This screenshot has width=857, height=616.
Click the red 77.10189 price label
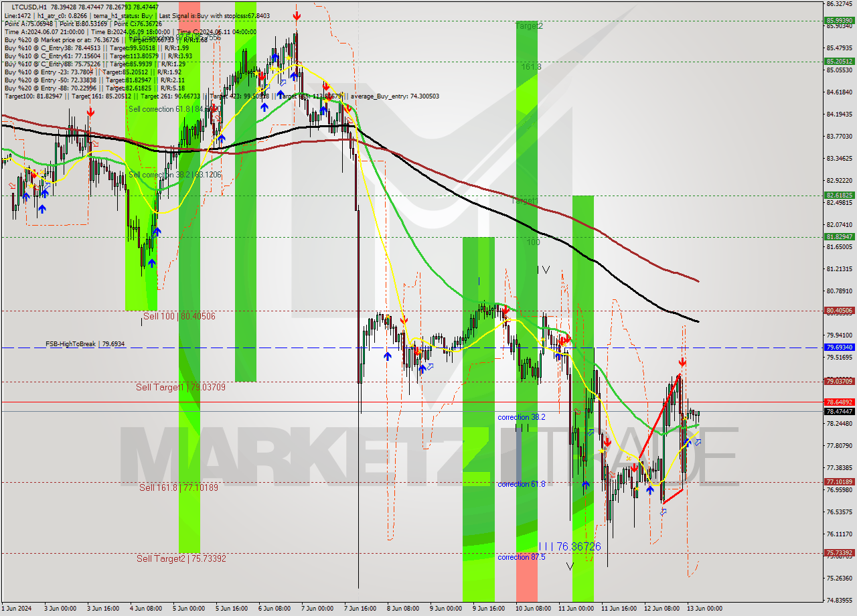click(840, 481)
